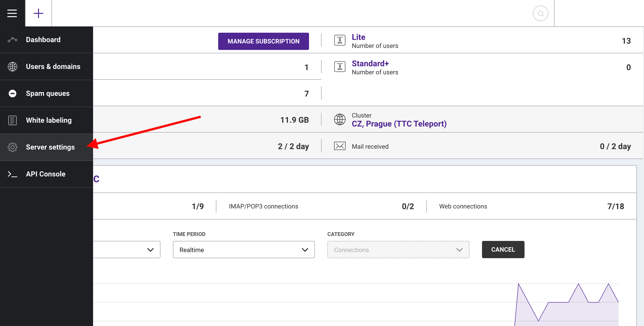Open the Standard+ plan link
Image resolution: width=644 pixels, height=326 pixels.
point(370,64)
